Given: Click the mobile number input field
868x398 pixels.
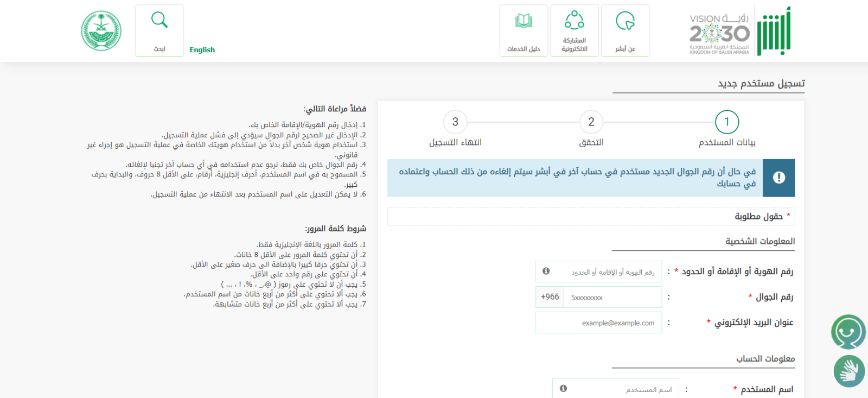Looking at the screenshot, I should coord(613,297).
